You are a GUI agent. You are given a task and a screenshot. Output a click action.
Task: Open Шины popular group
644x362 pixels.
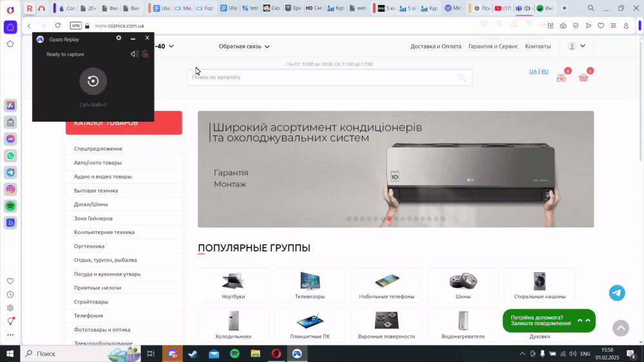click(x=463, y=285)
